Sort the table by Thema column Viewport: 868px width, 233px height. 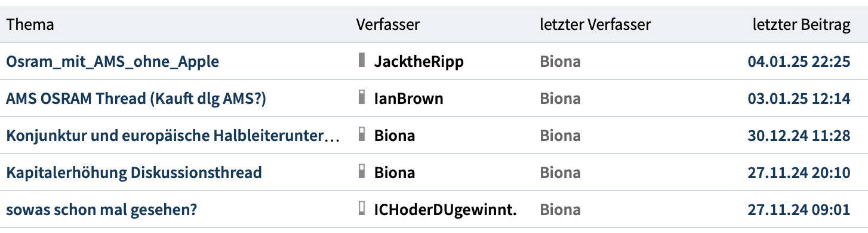click(30, 24)
